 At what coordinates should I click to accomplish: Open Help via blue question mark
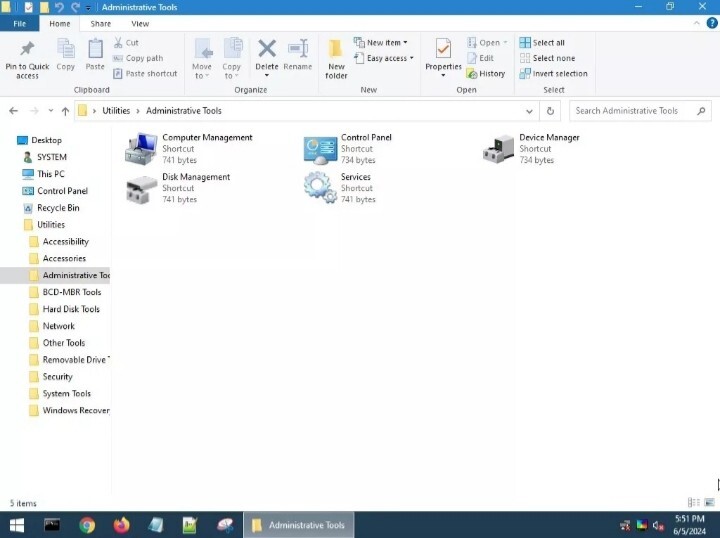[712, 23]
